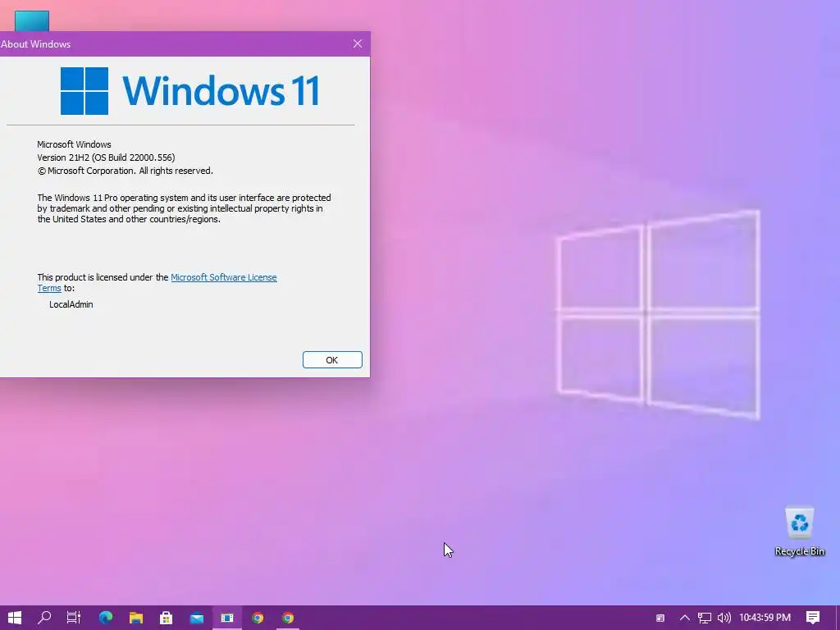The height and width of the screenshot is (630, 840).
Task: Click the Windows 11 Pro trademark paragraph
Action: pyautogui.click(x=184, y=208)
